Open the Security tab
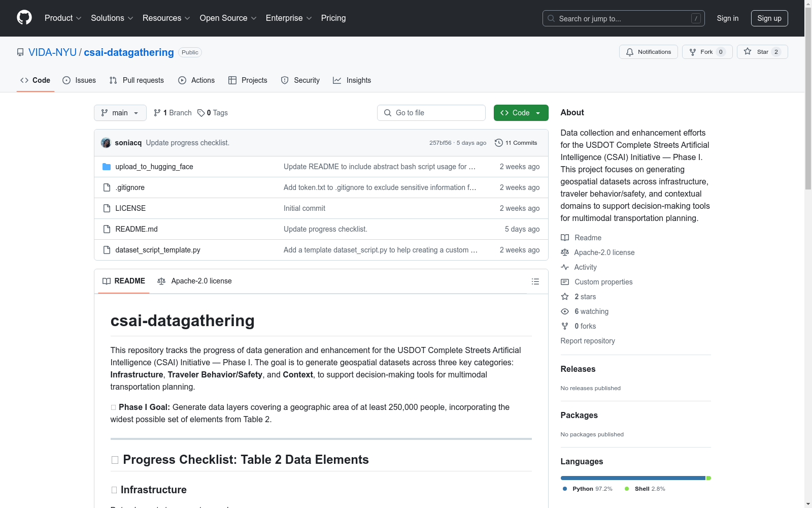The width and height of the screenshot is (812, 508). tap(300, 80)
